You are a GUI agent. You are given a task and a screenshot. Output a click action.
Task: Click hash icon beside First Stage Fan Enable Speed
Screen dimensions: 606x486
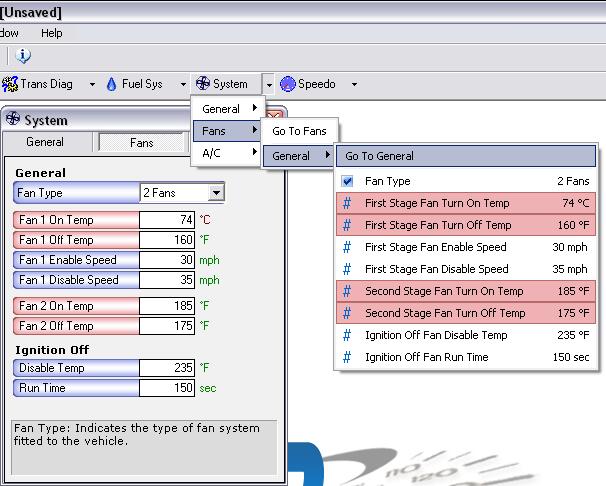point(347,247)
